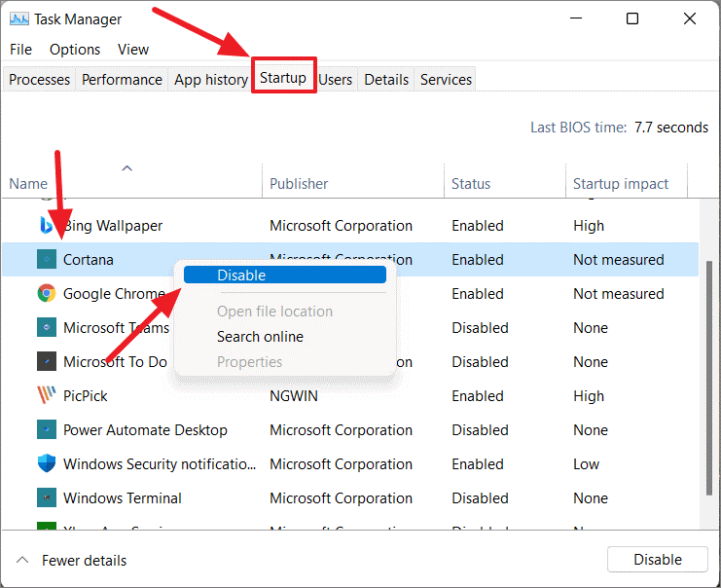Image resolution: width=721 pixels, height=588 pixels.
Task: Select the PicPick app icon
Action: point(47,395)
